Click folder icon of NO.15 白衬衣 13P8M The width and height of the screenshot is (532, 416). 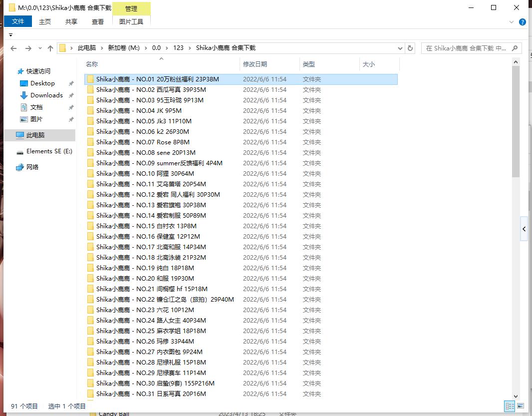pyautogui.click(x=90, y=226)
